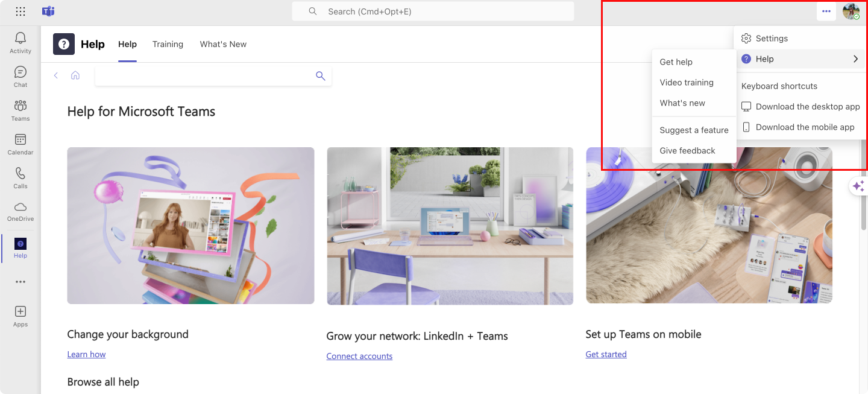868x394 pixels.
Task: Open the profile avatar picture
Action: point(851,11)
